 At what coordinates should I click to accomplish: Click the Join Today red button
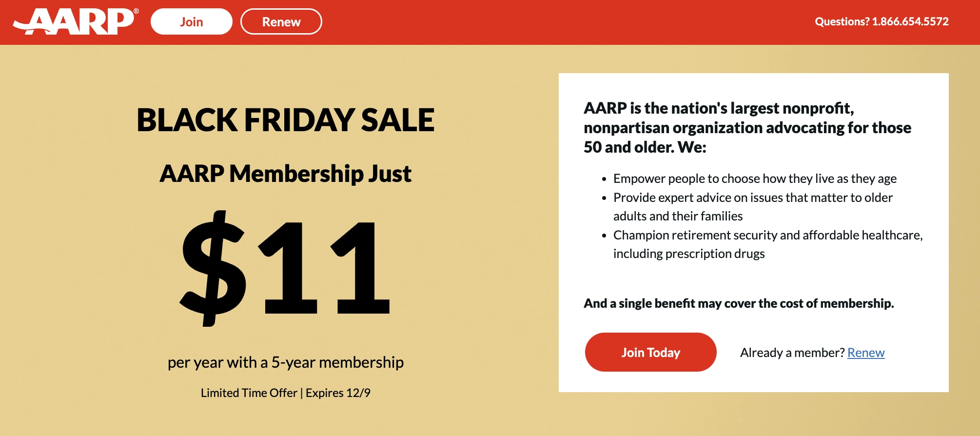point(650,352)
